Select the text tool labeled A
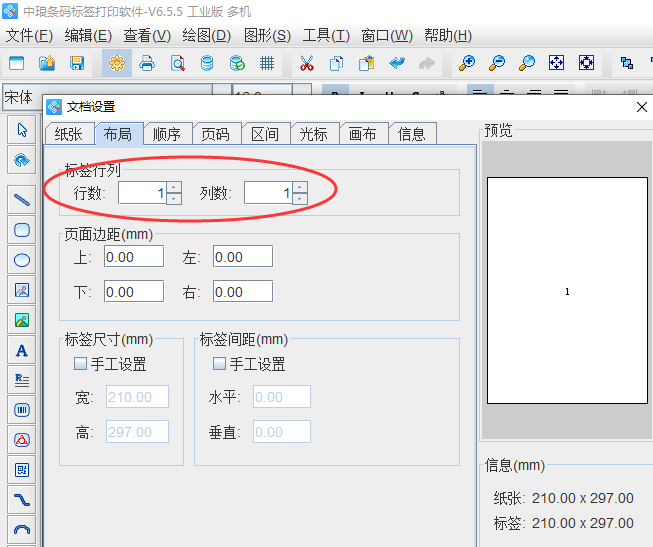The height and width of the screenshot is (547, 653). [x=21, y=350]
